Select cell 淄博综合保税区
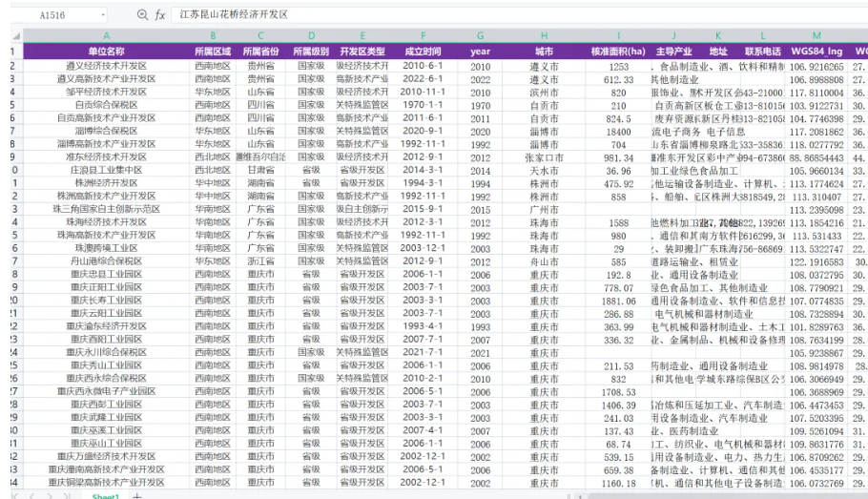This screenshot has width=868, height=499. (x=106, y=132)
